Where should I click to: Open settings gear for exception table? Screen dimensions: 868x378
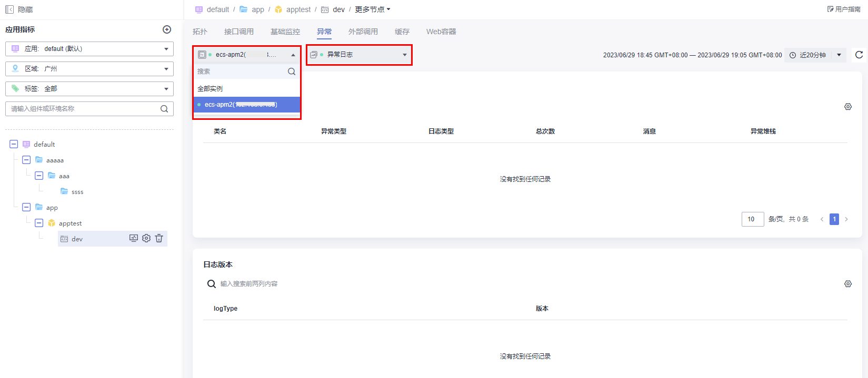(847, 107)
